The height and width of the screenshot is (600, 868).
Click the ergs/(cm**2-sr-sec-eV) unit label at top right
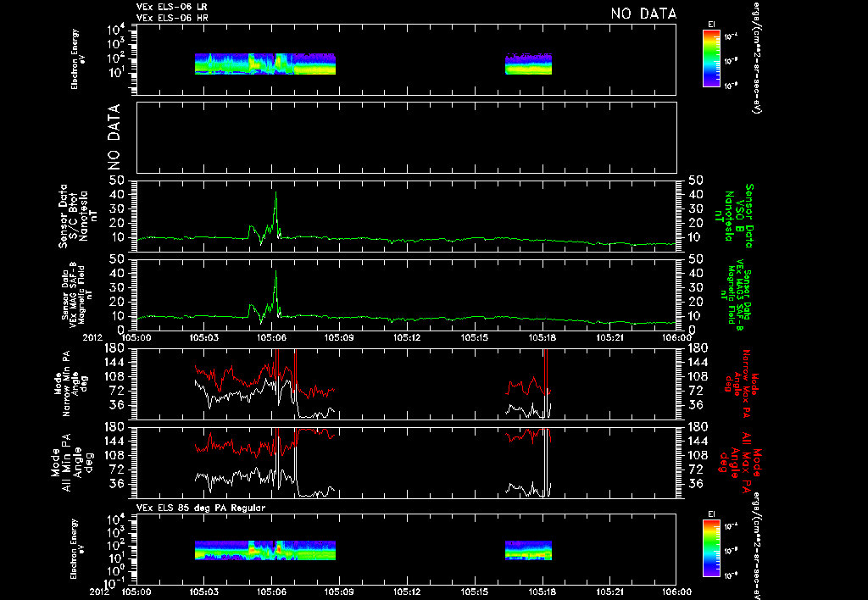[756, 57]
